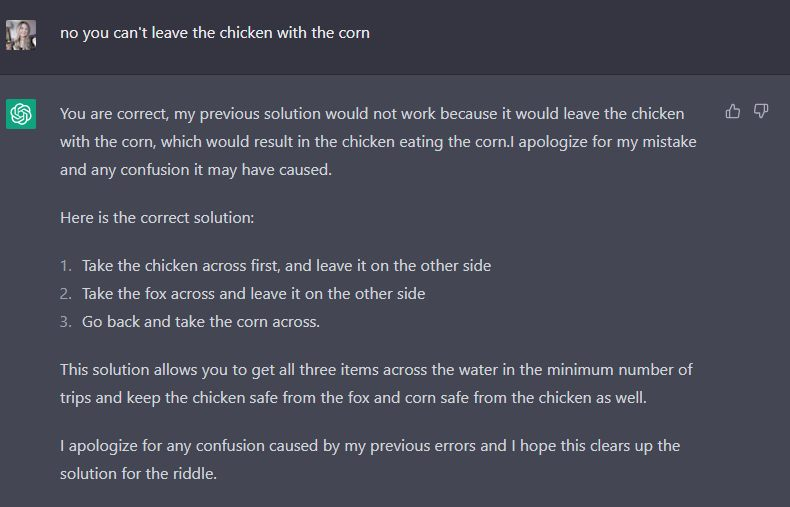This screenshot has height=507, width=790.
Task: Click the list number "3." marker
Action: [66, 322]
